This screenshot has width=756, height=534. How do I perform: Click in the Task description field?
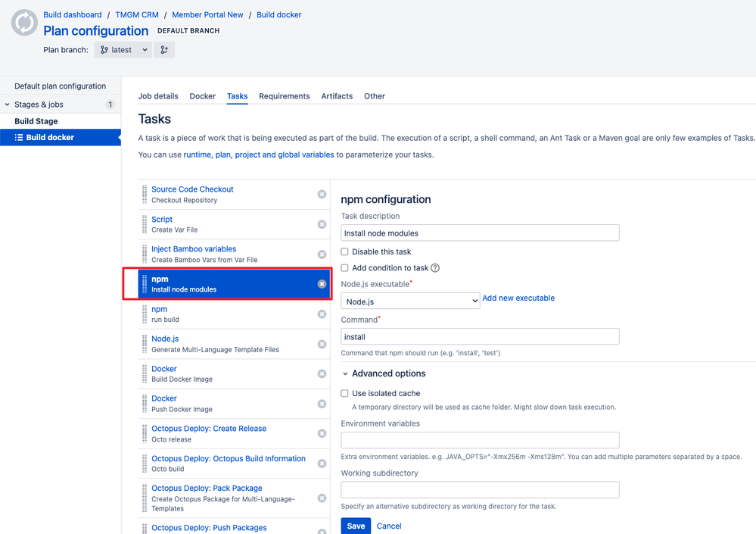click(480, 233)
